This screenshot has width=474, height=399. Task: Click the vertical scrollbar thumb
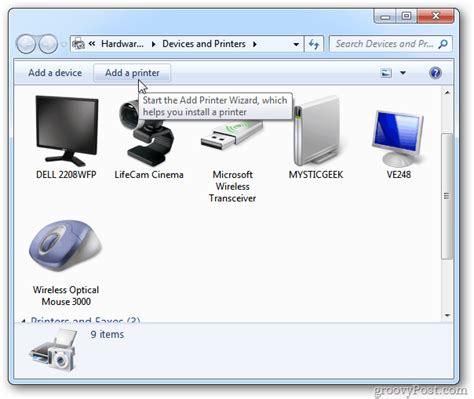click(447, 196)
